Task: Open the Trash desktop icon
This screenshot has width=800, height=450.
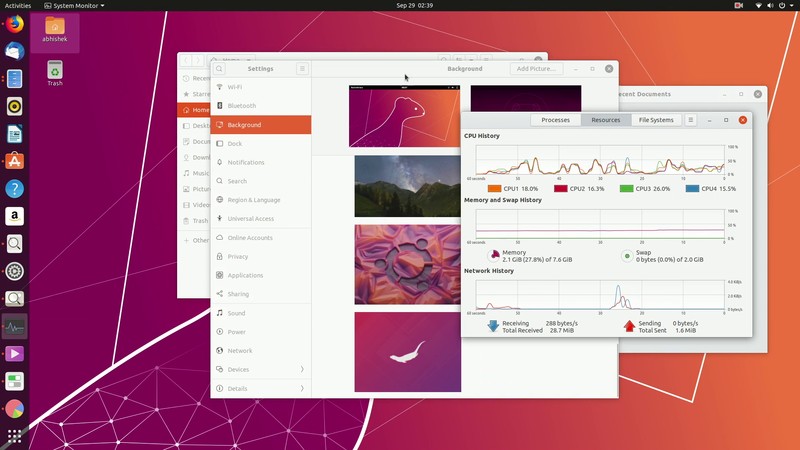Action: click(x=55, y=72)
